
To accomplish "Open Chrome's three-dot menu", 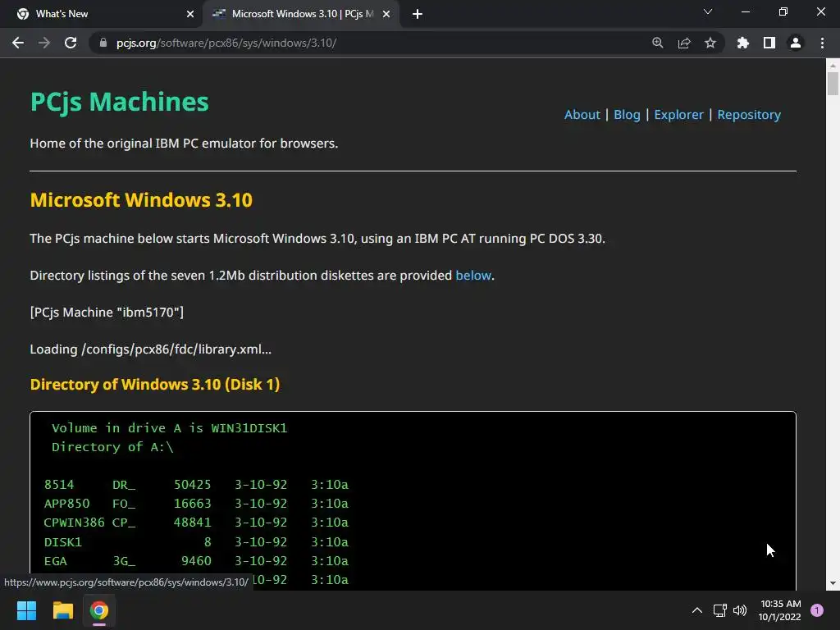I will tap(822, 43).
